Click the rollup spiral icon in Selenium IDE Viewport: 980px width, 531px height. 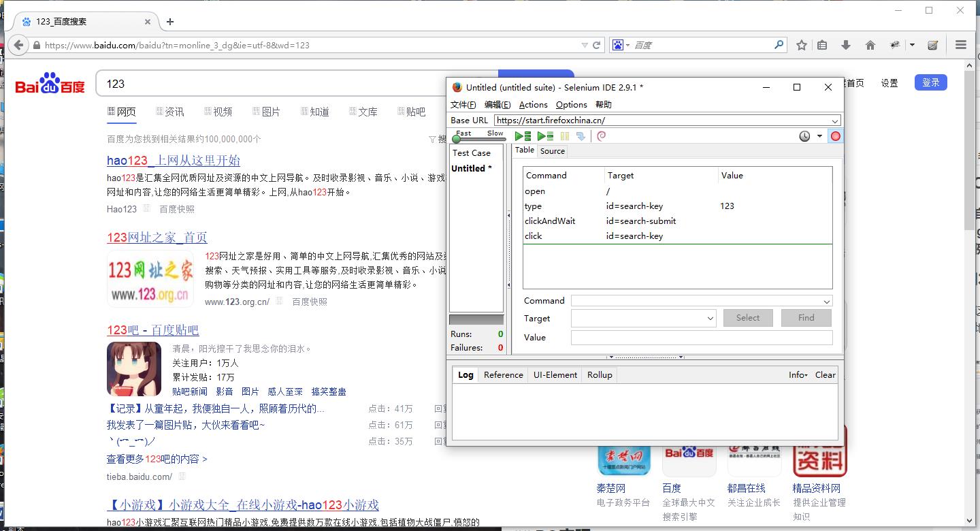601,136
